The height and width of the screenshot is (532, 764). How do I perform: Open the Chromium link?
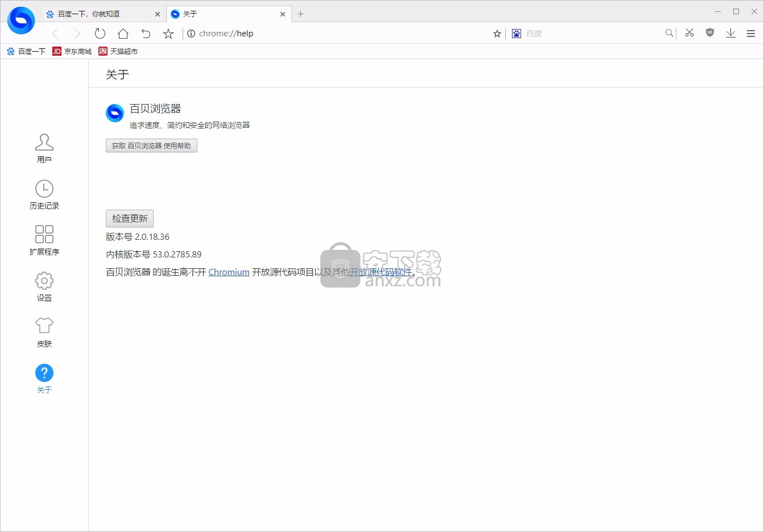[x=229, y=272]
